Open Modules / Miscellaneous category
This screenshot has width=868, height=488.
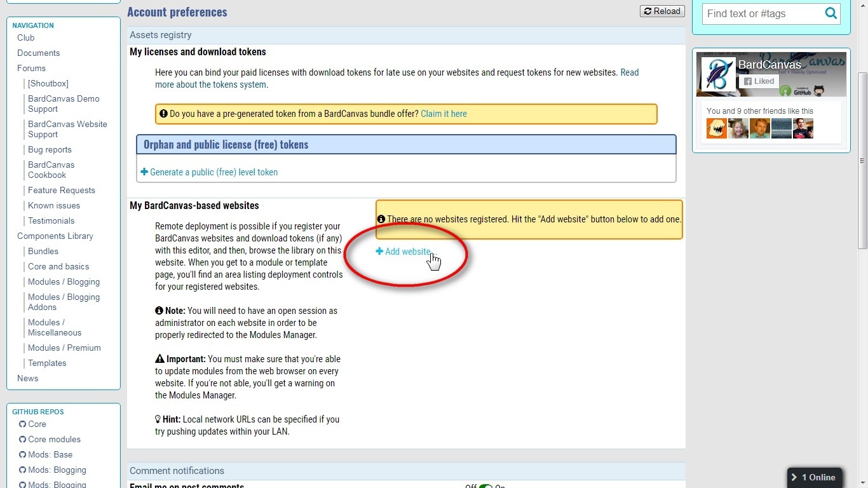tap(55, 327)
